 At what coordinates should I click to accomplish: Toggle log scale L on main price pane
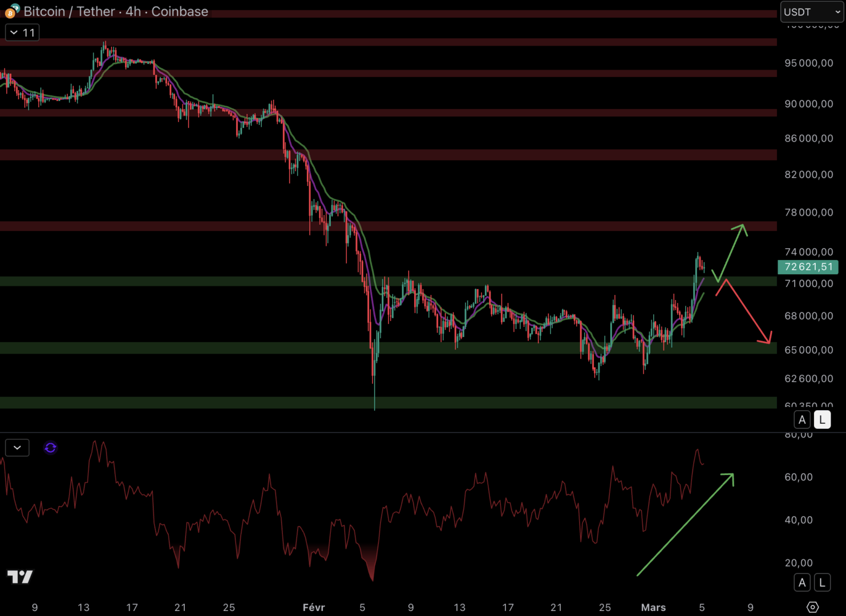tap(822, 420)
